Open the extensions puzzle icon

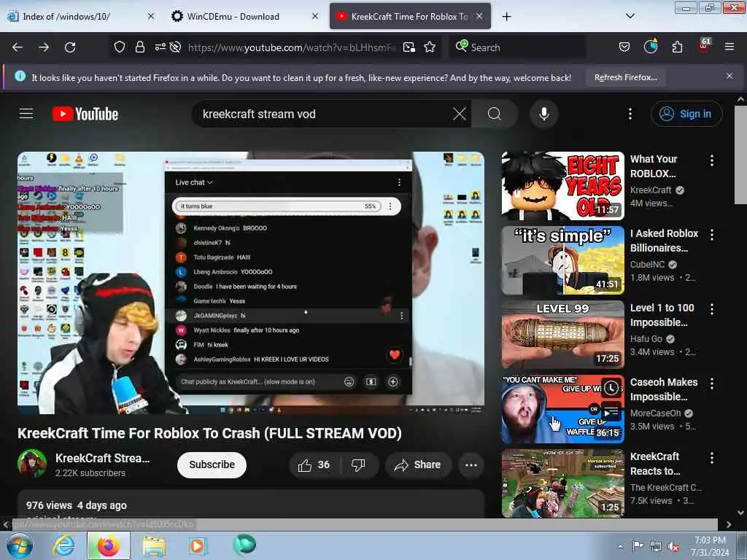[x=677, y=47]
